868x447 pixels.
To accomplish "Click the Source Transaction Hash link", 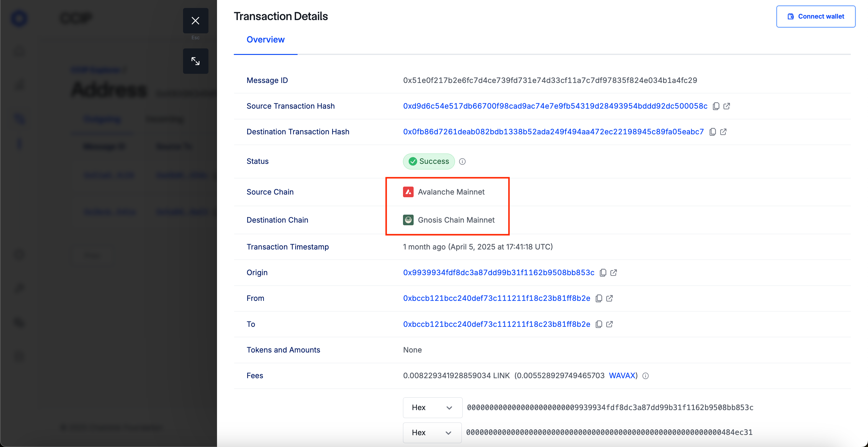I will click(555, 106).
